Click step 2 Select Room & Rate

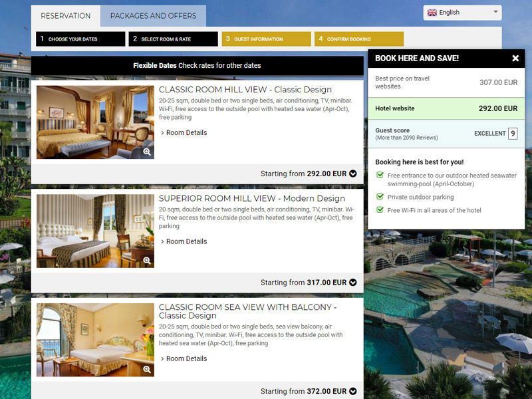coord(173,39)
